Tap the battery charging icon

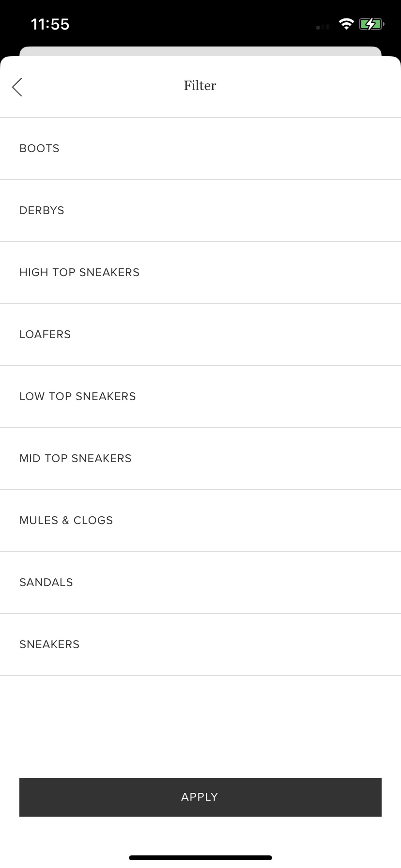(371, 24)
